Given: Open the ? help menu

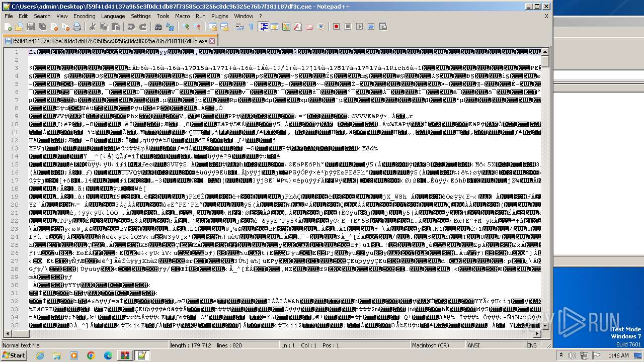Looking at the screenshot, I should click(260, 16).
